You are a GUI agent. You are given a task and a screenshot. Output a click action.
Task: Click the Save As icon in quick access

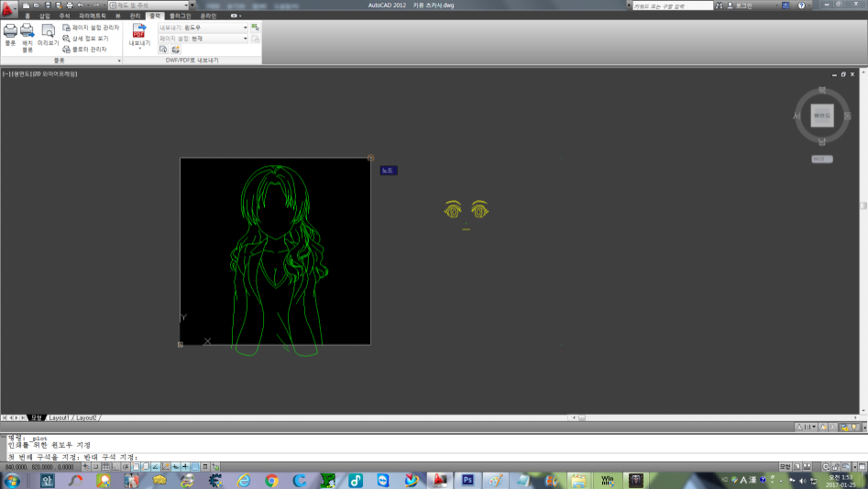click(58, 5)
